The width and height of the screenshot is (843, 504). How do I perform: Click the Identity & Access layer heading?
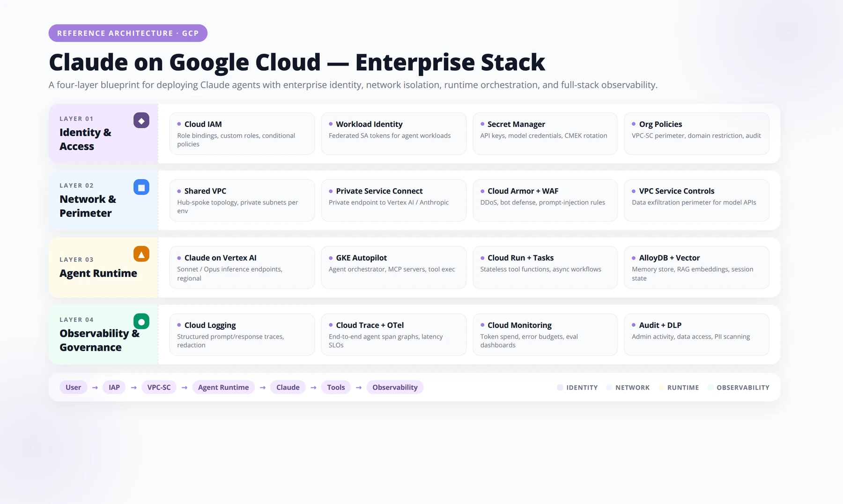pos(85,140)
